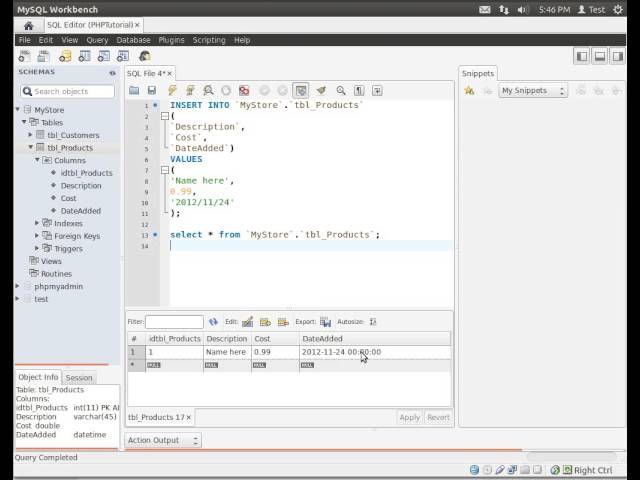Fold the VALUES block at line 7

[165, 170]
